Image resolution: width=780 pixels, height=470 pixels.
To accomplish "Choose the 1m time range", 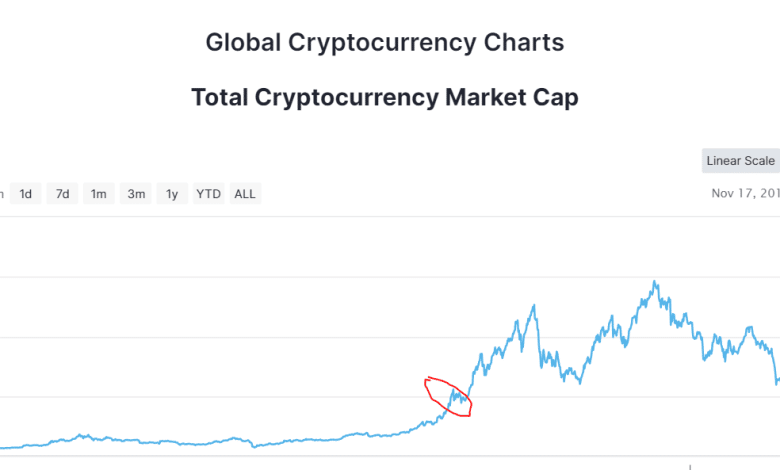I will click(98, 194).
